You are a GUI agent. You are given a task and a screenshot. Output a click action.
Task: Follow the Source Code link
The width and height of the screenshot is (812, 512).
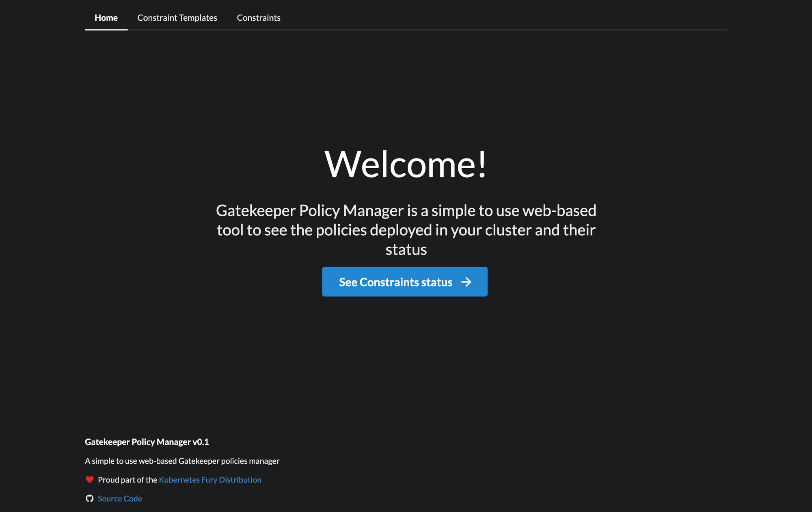click(120, 499)
